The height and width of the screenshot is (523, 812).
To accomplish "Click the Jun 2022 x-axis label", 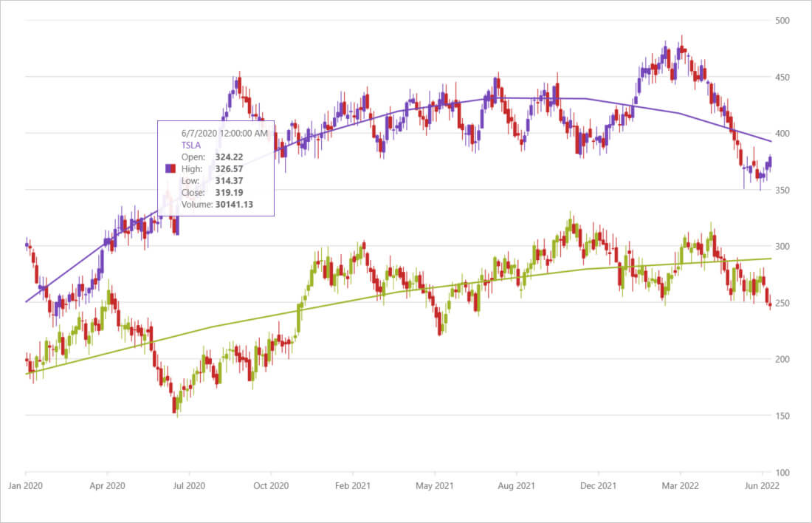I will [x=761, y=486].
